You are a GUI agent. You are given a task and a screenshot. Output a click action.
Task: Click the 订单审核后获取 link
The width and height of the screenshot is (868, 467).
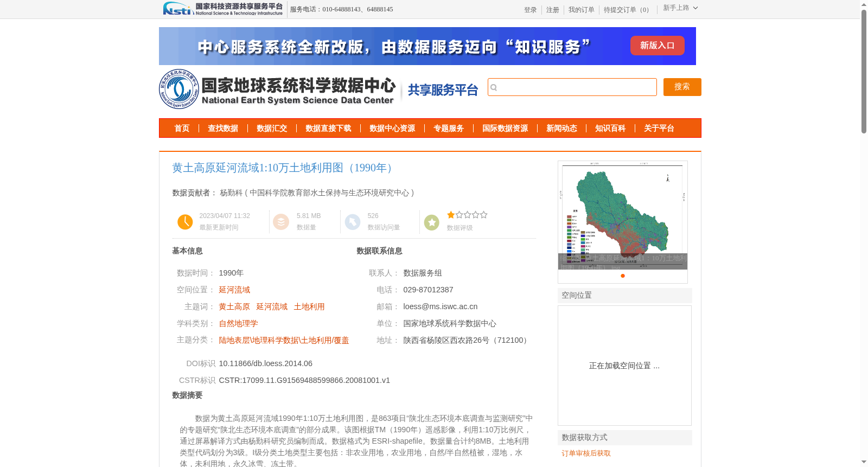coord(586,453)
